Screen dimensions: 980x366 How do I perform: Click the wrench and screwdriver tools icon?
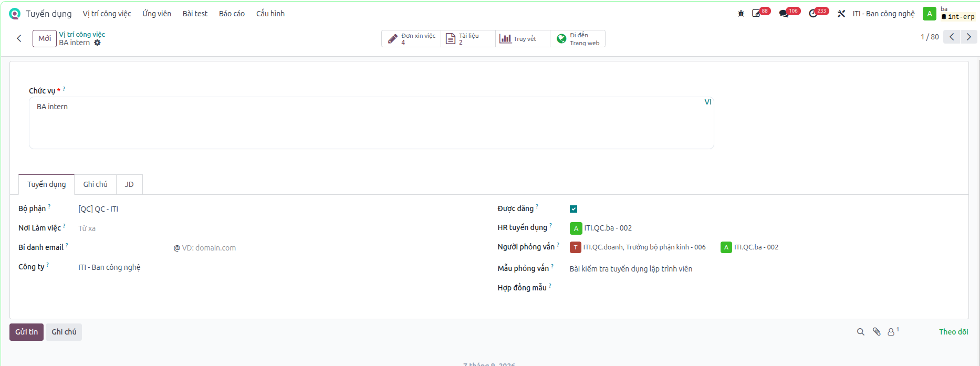click(x=841, y=14)
